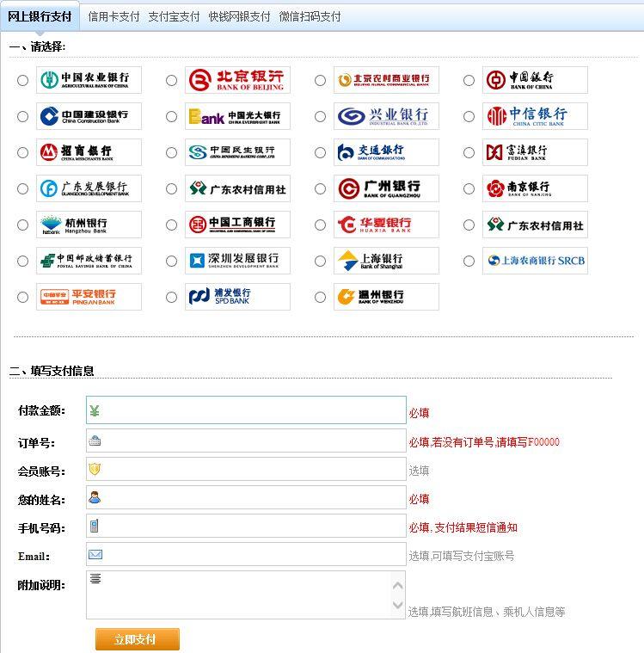
Task: Click the 广州银行 logo
Action: point(386,188)
